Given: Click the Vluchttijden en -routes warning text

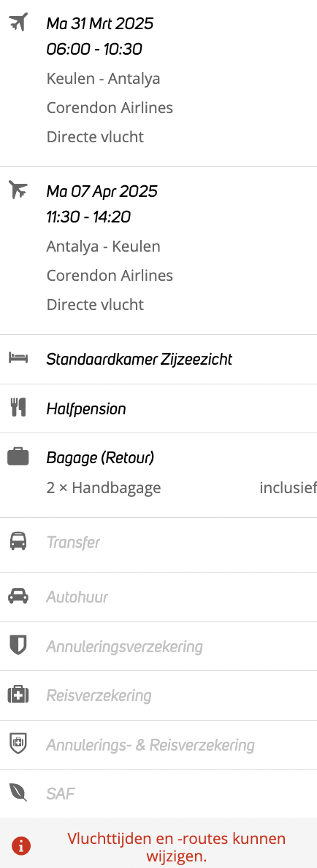Looking at the screenshot, I should (176, 848).
